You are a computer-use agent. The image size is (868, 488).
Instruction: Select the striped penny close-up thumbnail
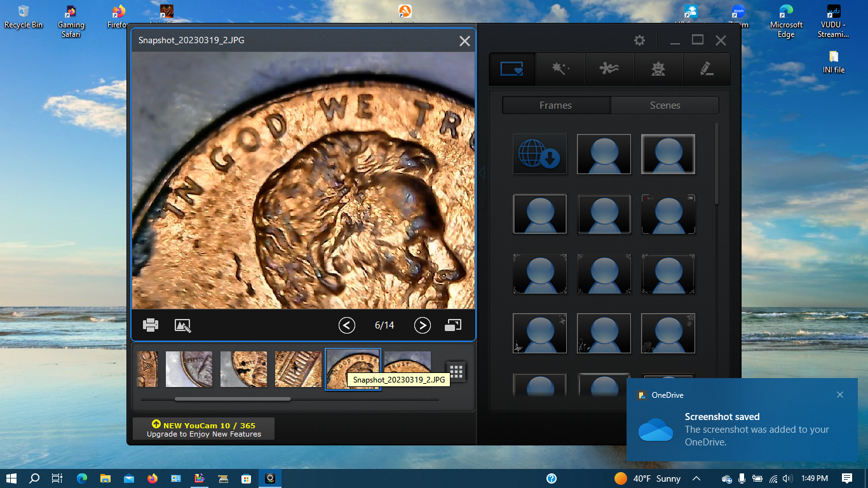(298, 369)
